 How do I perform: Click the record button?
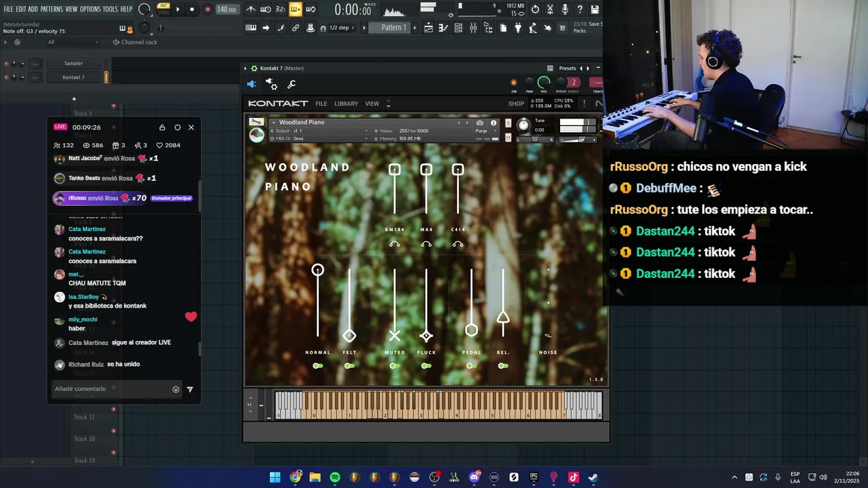[x=208, y=9]
